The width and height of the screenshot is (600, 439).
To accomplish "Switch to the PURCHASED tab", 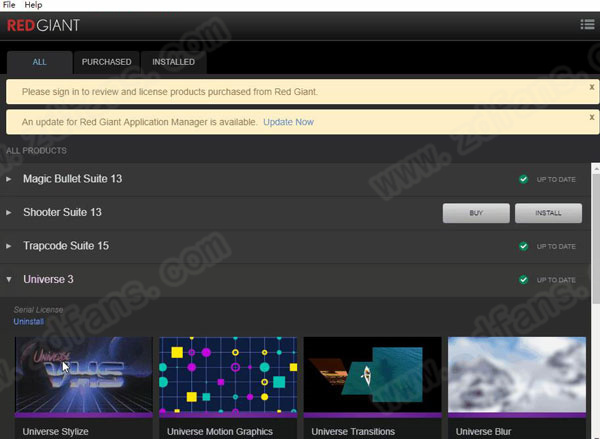I will click(106, 62).
